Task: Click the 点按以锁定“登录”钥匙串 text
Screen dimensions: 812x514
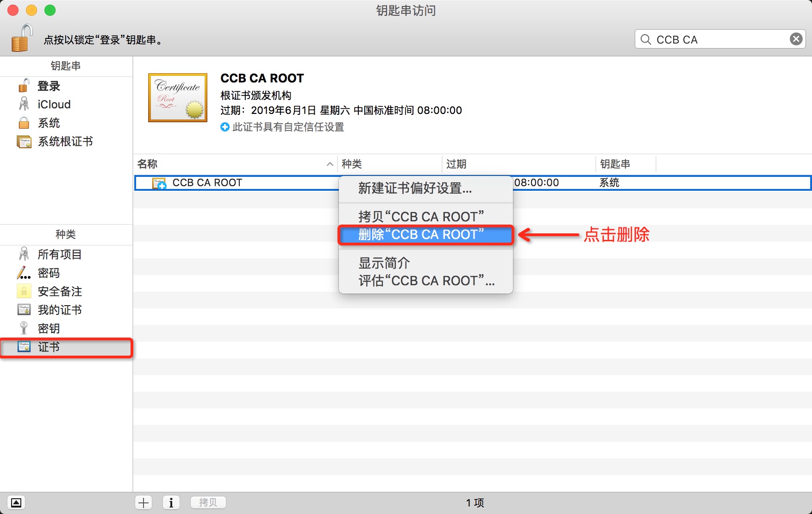Action: click(x=104, y=40)
